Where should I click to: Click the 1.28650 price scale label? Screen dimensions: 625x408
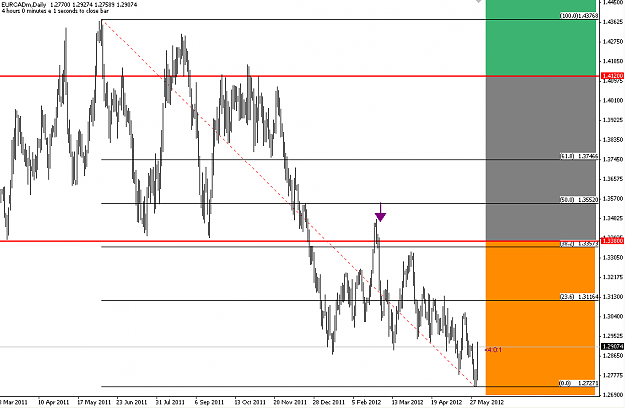coord(613,355)
